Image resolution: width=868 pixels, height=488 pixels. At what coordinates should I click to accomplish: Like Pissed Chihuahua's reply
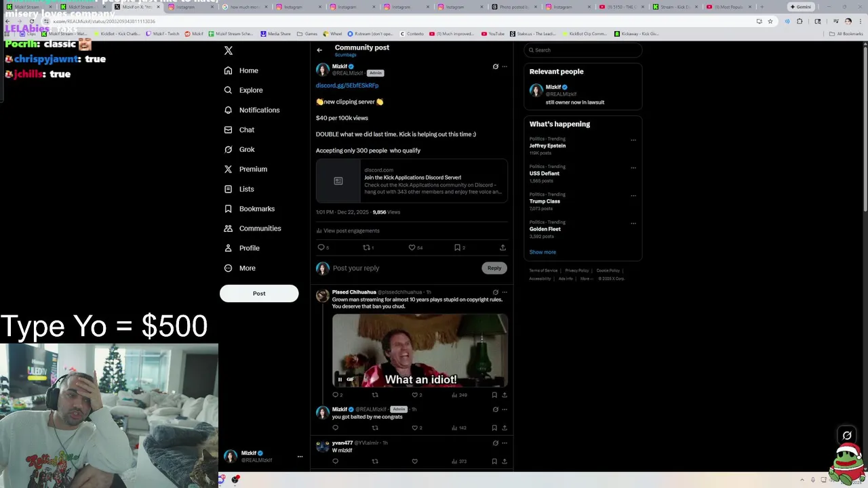(414, 394)
